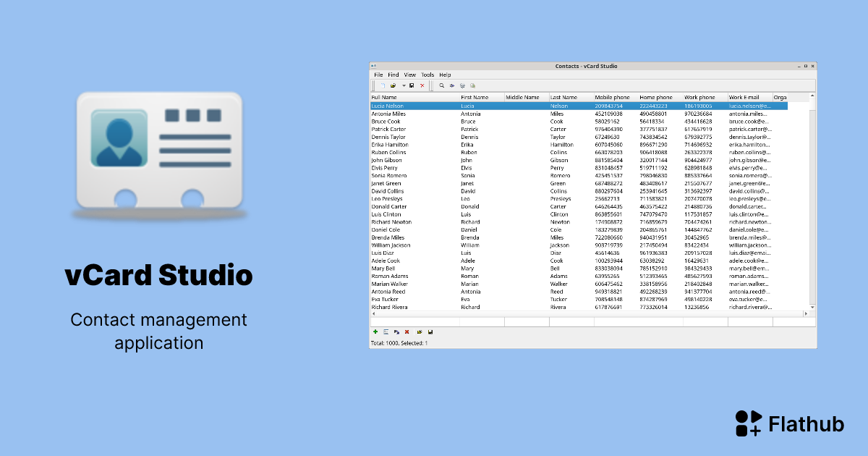Click the convert icon beside the magnifier
Screen dimensions: 868x456
(x=452, y=85)
